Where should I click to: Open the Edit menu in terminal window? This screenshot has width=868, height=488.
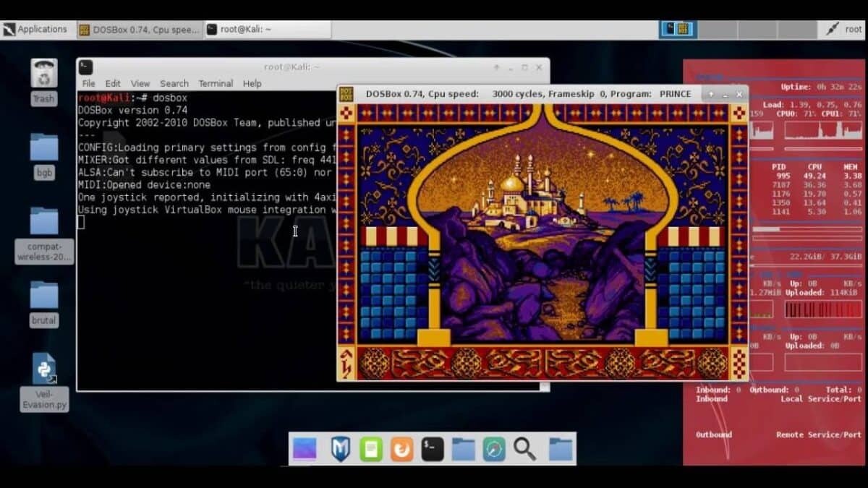[113, 84]
